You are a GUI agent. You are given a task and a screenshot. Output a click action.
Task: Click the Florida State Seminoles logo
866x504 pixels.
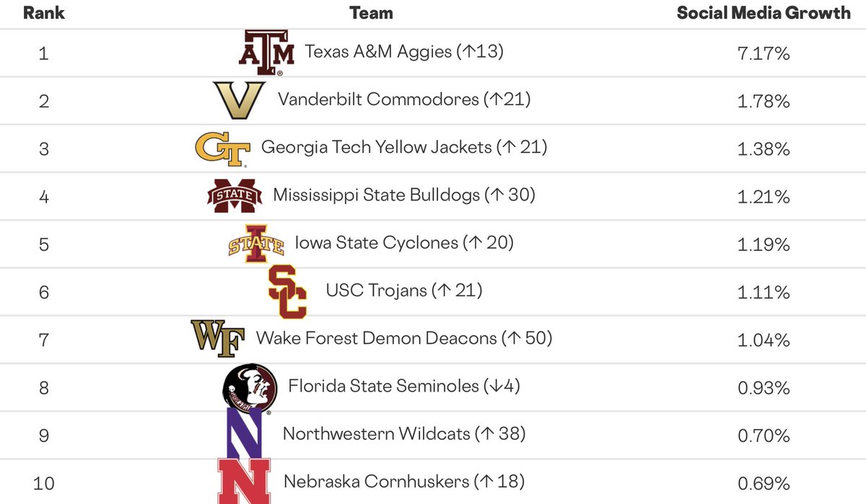click(x=250, y=388)
